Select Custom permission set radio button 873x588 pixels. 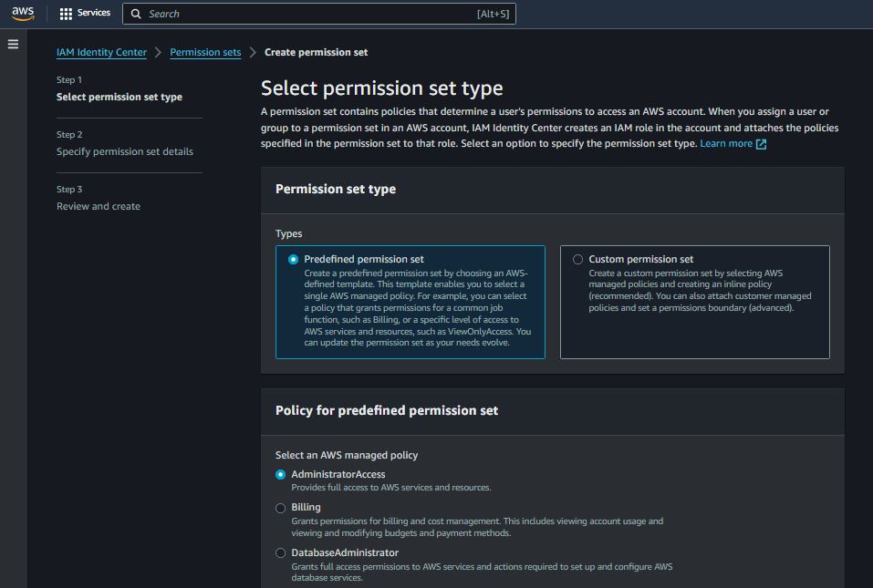click(x=577, y=259)
